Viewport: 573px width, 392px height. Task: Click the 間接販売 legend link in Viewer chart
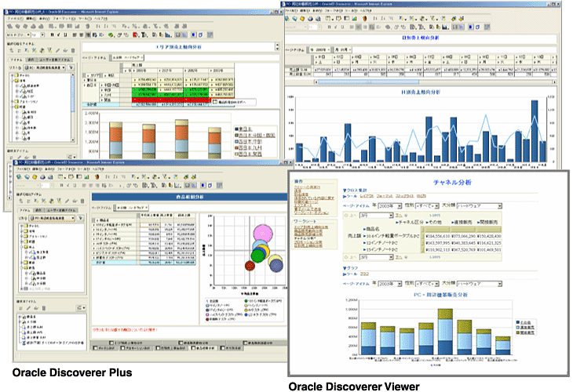tap(527, 332)
